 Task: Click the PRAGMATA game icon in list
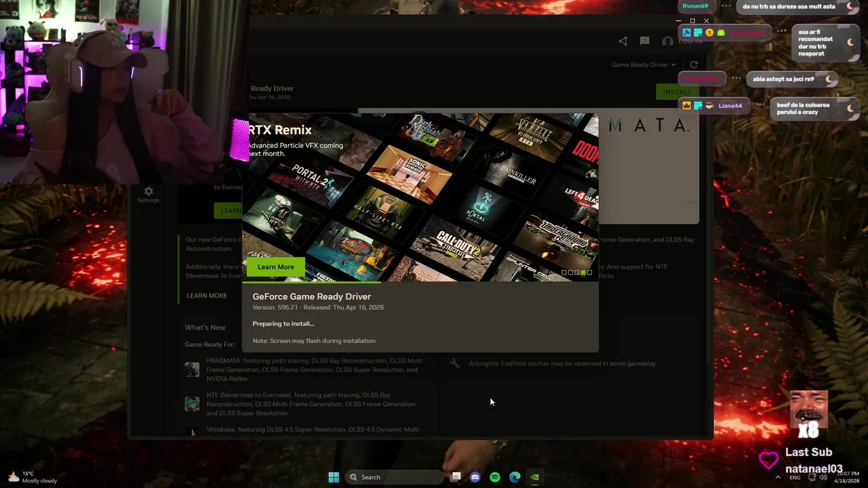tap(193, 369)
